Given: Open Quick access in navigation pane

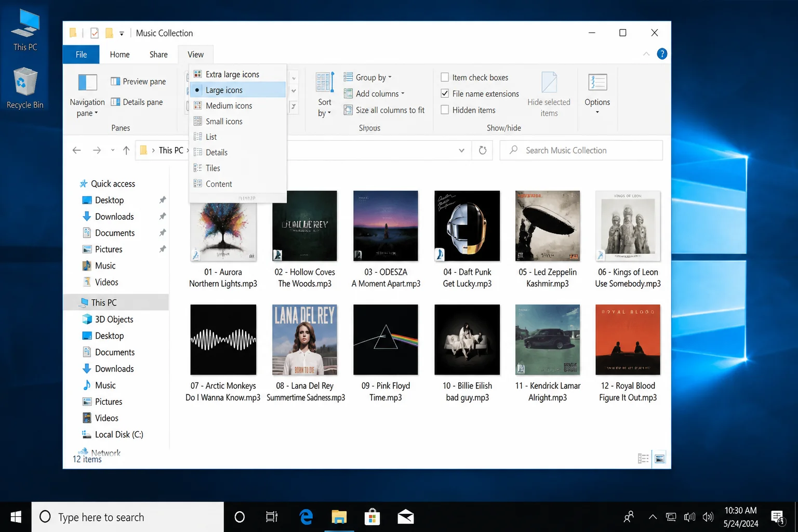Looking at the screenshot, I should click(108, 184).
